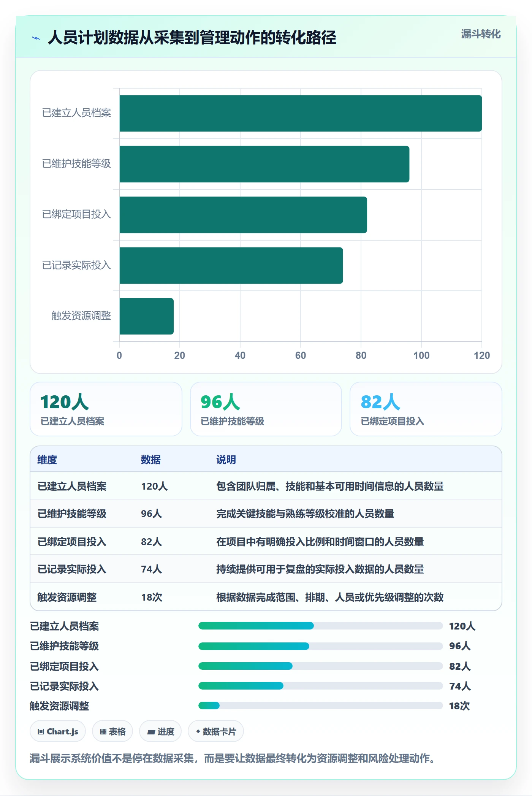
Task: Click the footer note starting 漏斗展示系统价值
Action: click(x=233, y=758)
